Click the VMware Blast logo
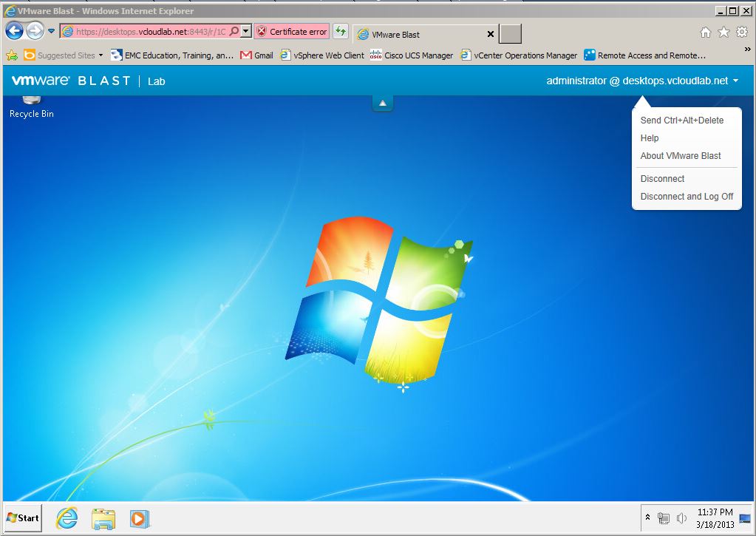Screen dimensions: 756x536 [x=71, y=81]
